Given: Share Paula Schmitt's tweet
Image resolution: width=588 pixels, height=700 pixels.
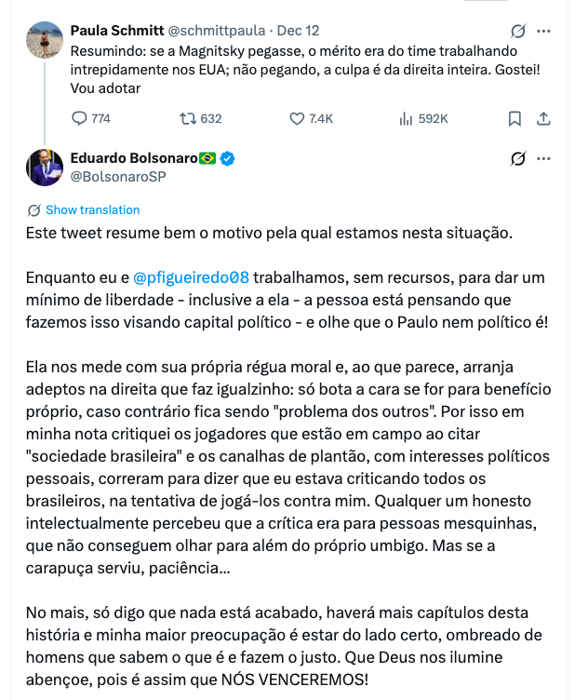Looking at the screenshot, I should pyautogui.click(x=545, y=118).
